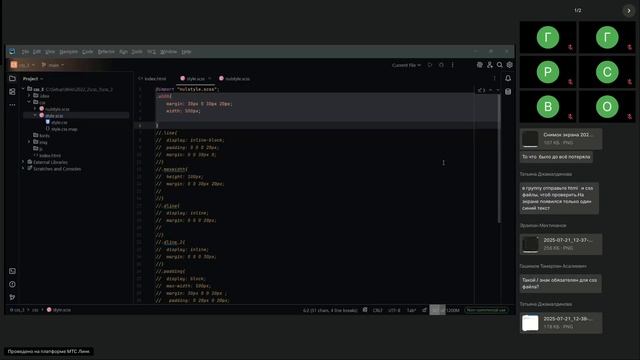This screenshot has height=360, width=640.
Task: Switch to the index.html editor tab
Action: [x=153, y=78]
